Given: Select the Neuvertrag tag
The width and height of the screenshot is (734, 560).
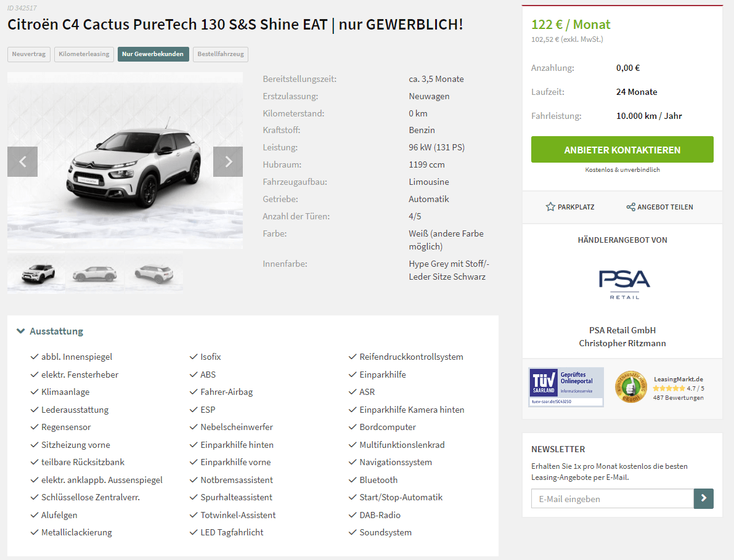Looking at the screenshot, I should tap(29, 54).
